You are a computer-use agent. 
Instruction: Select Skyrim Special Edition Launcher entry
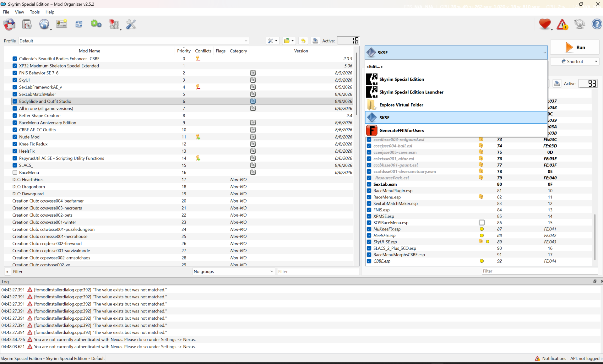(x=456, y=92)
